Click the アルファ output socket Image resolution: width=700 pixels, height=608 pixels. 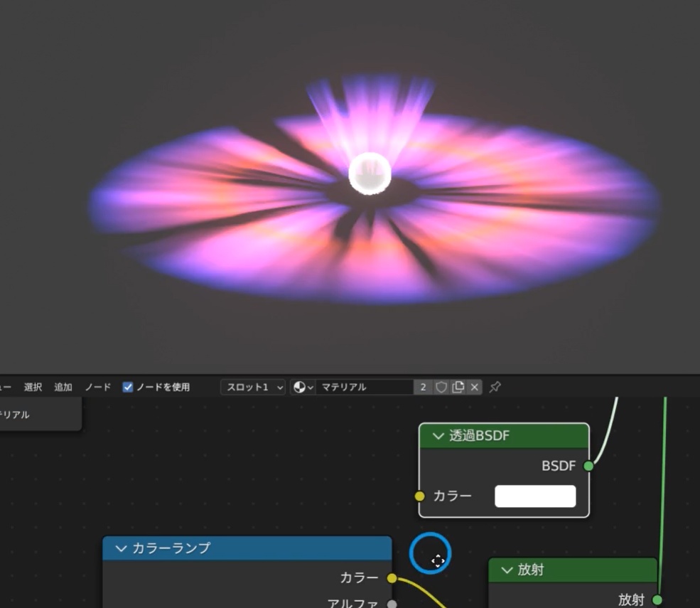click(392, 604)
